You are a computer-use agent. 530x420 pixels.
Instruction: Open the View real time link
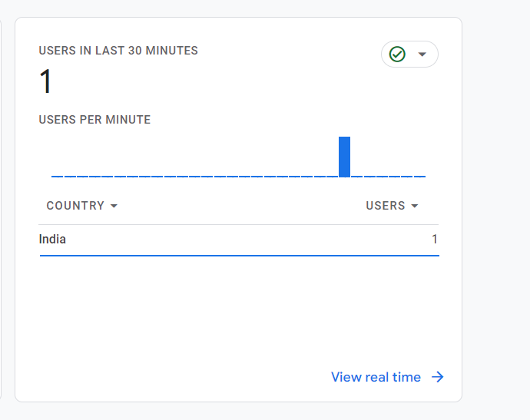(x=376, y=377)
